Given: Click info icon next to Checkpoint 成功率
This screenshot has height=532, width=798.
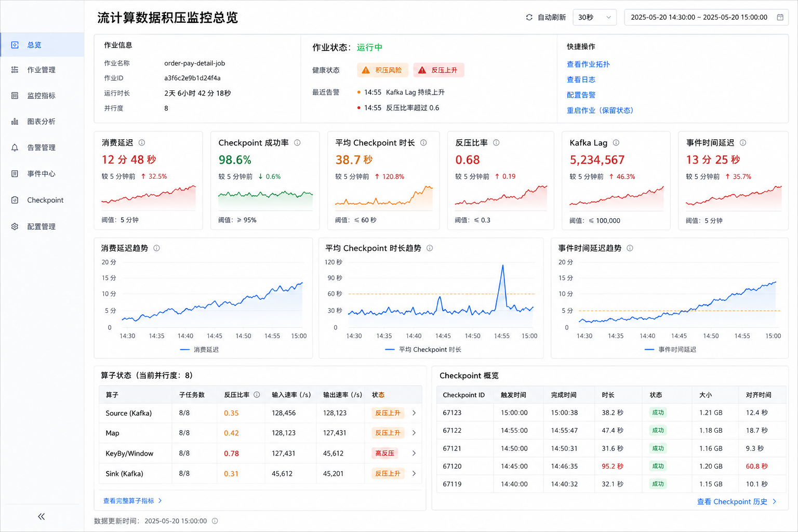Looking at the screenshot, I should (x=297, y=142).
